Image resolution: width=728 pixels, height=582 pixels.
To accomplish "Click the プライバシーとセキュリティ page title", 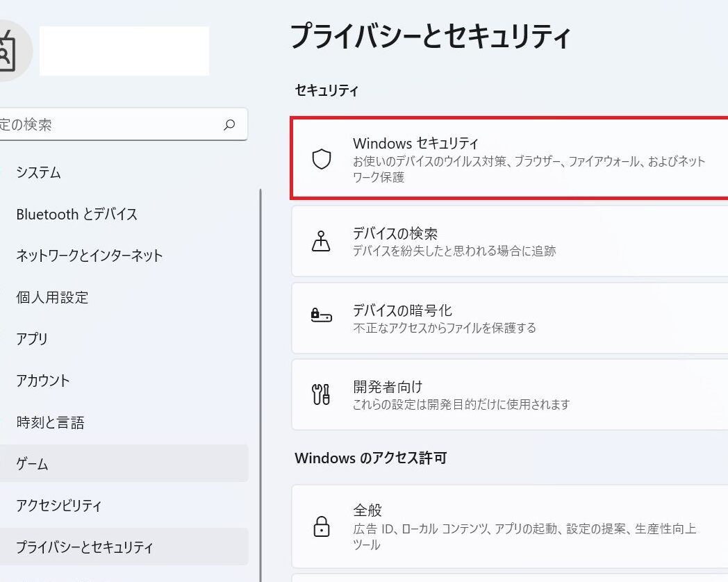I will (431, 37).
